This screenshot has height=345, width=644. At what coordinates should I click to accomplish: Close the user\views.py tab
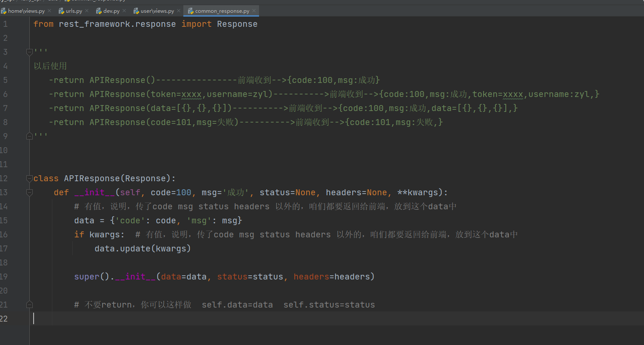[179, 11]
